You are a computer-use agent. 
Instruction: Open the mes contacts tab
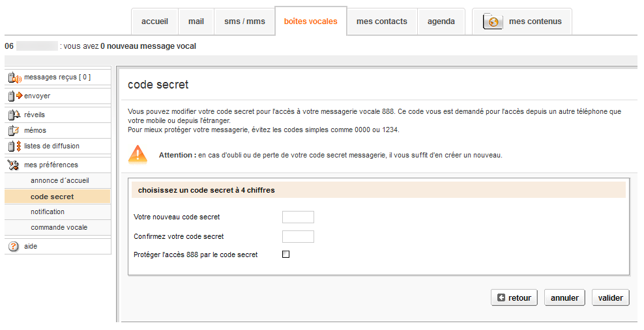click(381, 21)
